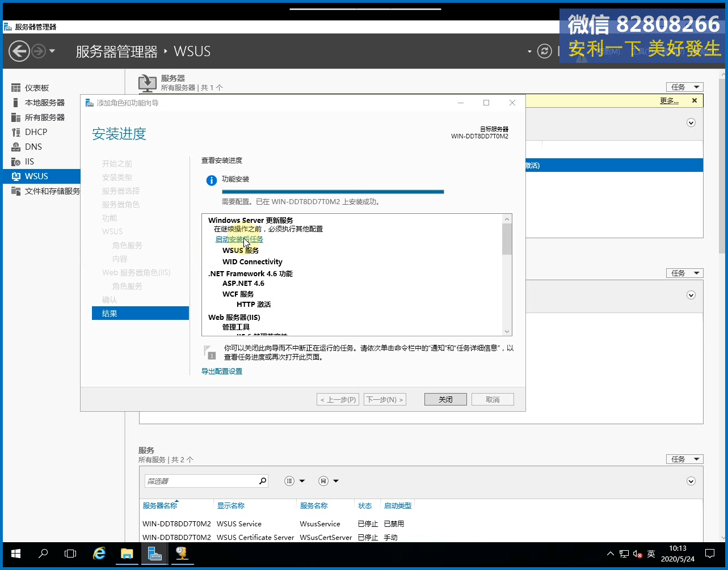Open the DHCP role page
Image resolution: width=728 pixels, height=570 pixels.
pyautogui.click(x=36, y=132)
